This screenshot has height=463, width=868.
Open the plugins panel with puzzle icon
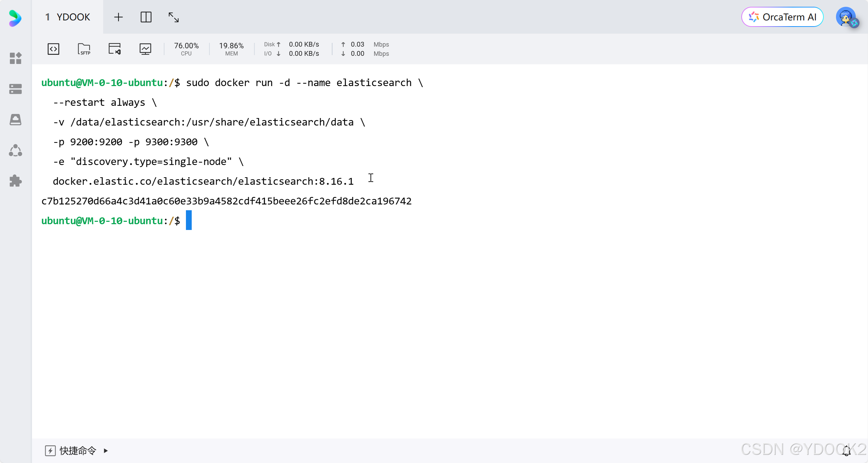pos(15,180)
